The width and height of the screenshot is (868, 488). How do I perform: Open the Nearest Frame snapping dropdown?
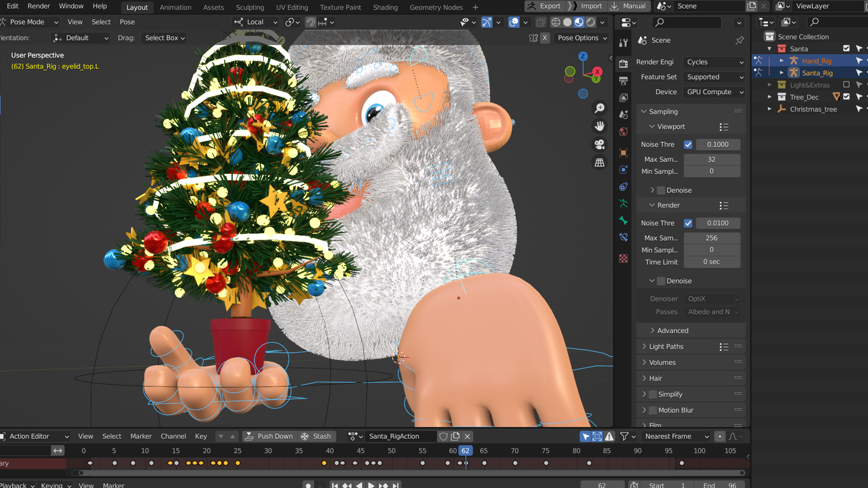676,437
